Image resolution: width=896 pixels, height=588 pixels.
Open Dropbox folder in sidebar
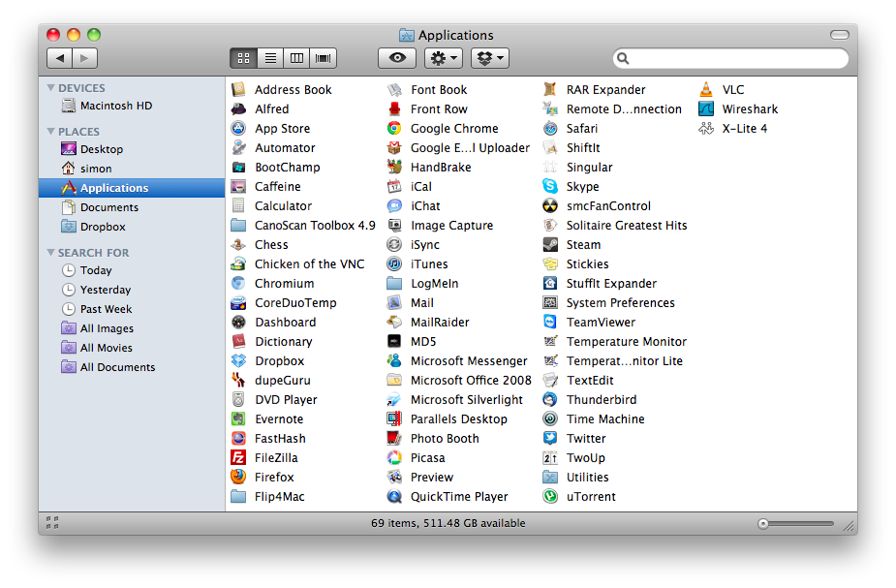point(132,227)
